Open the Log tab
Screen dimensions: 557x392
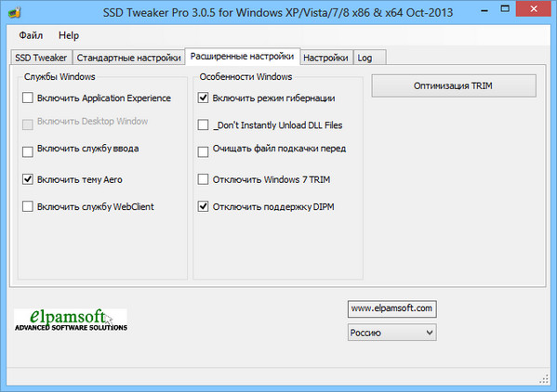click(x=369, y=58)
